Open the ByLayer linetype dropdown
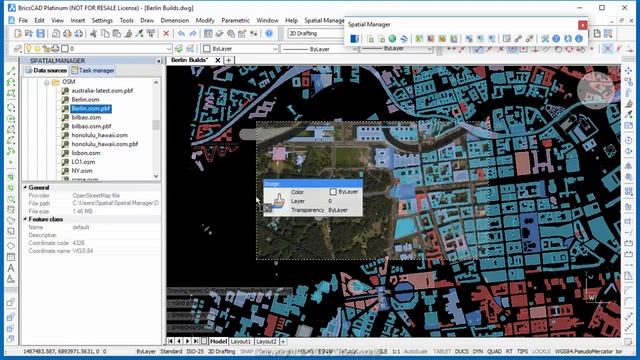640x360 pixels. (354, 49)
